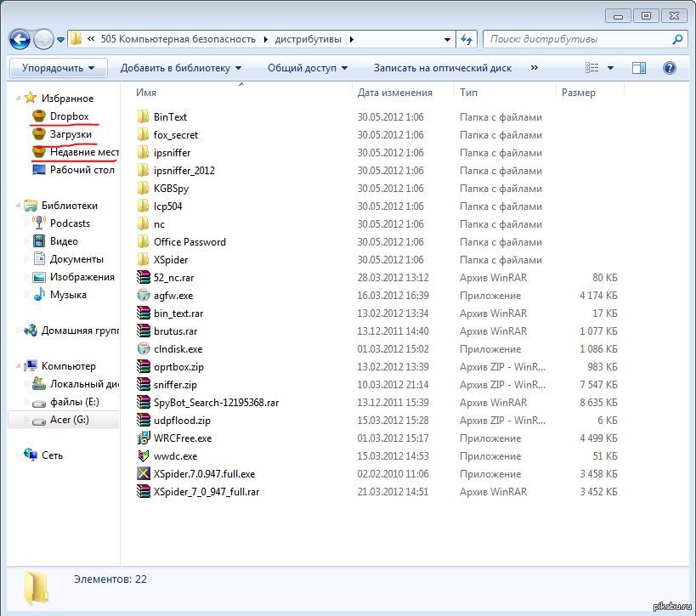Show more toolbar commands with chevron
The height and width of the screenshot is (616, 696).
coord(534,67)
